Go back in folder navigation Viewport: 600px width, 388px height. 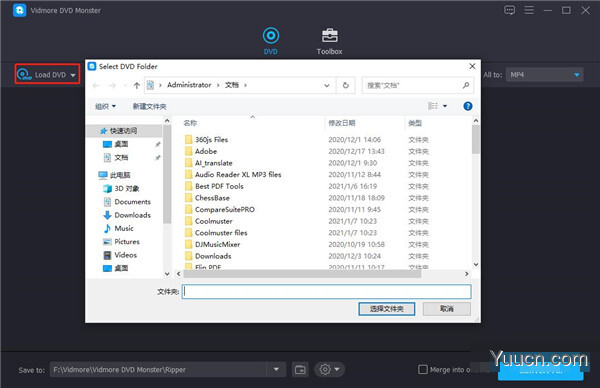click(96, 85)
